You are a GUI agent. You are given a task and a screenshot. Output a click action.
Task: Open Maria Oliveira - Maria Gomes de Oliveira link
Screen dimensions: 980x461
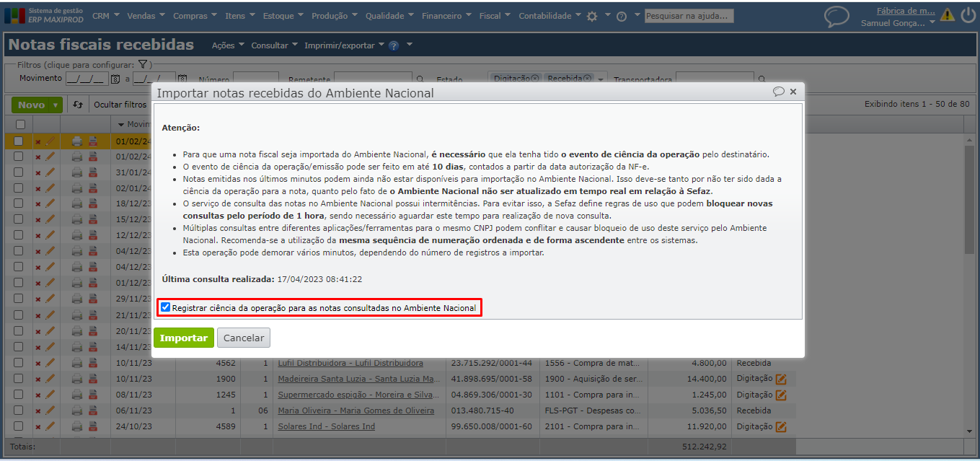pyautogui.click(x=356, y=410)
